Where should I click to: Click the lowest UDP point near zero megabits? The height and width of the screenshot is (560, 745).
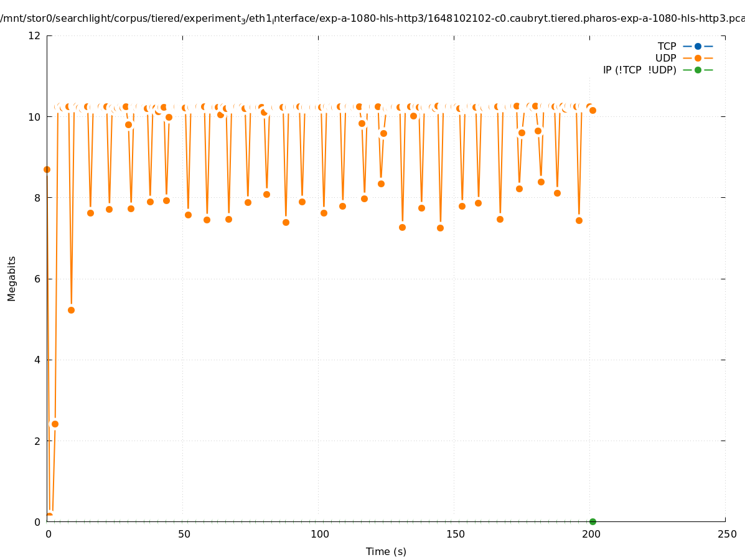(x=49, y=516)
